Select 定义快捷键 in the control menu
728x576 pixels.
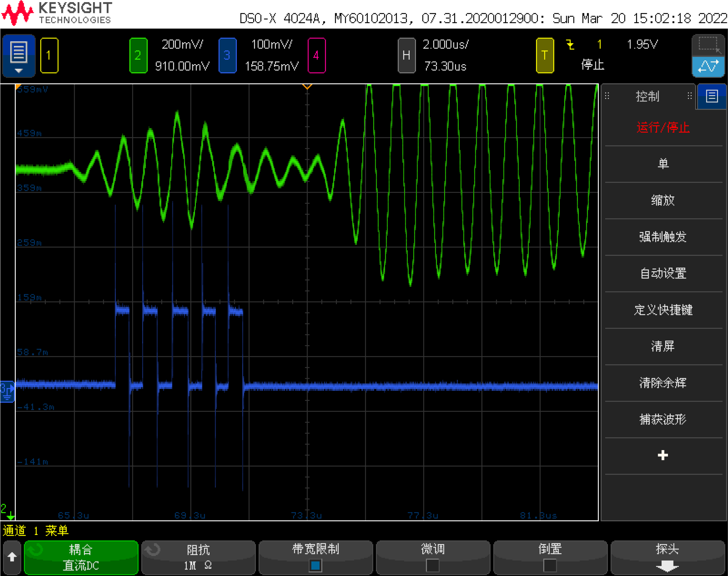[x=663, y=310]
